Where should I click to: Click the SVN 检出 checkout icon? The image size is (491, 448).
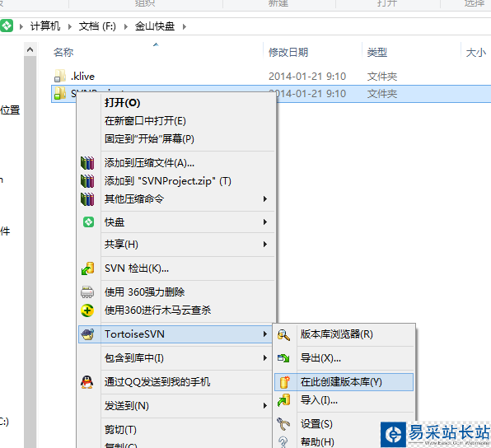pyautogui.click(x=87, y=268)
